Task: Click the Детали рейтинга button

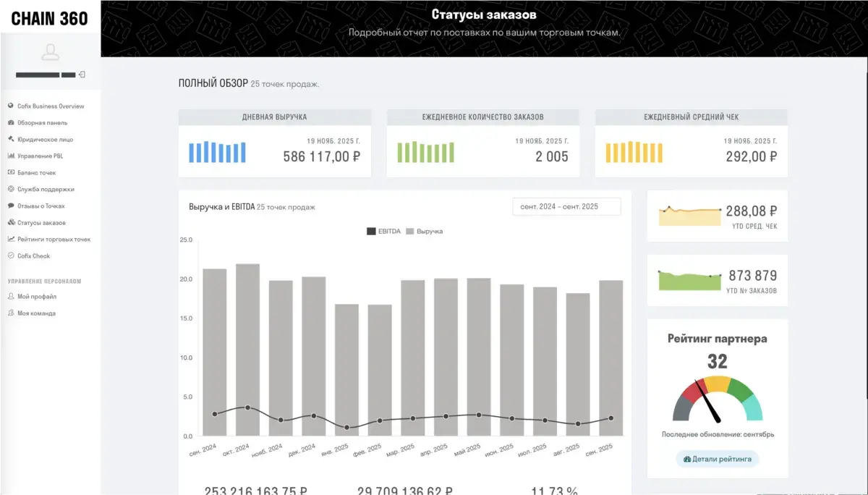Action: point(718,459)
